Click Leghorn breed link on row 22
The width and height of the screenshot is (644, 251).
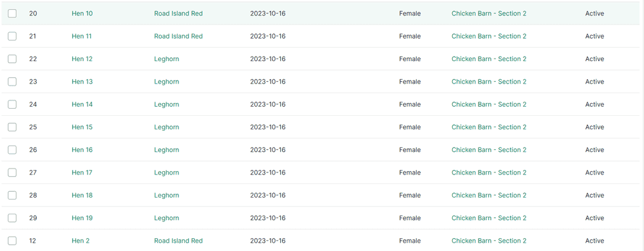(166, 59)
